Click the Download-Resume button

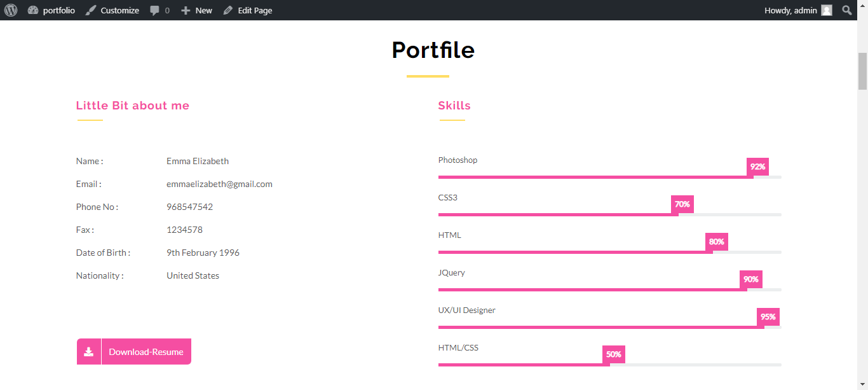click(x=134, y=352)
